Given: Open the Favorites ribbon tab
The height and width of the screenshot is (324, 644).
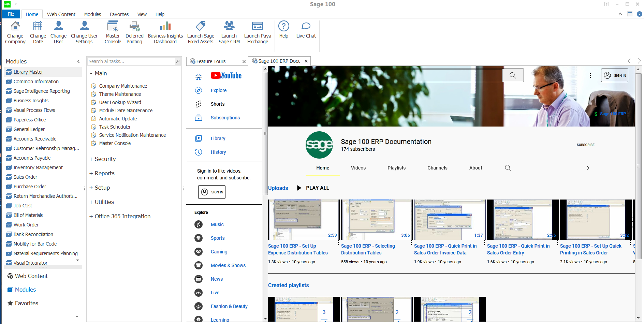Looking at the screenshot, I should 119,14.
